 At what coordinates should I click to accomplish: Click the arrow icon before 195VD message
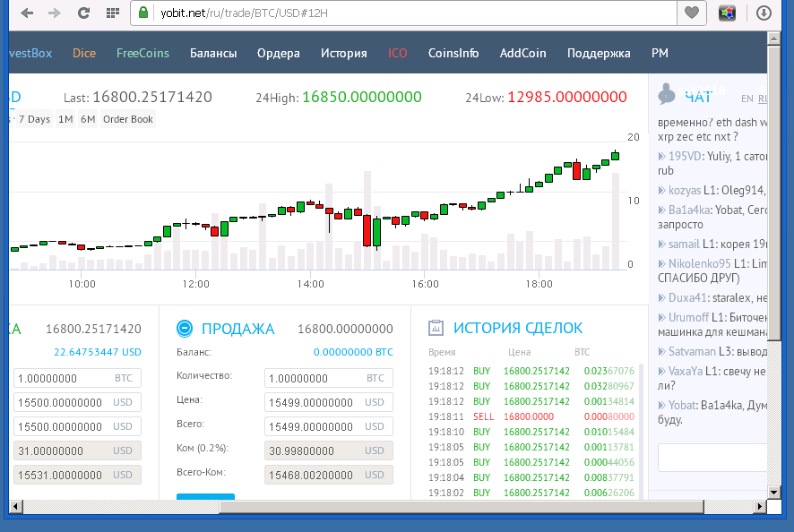pyautogui.click(x=661, y=157)
